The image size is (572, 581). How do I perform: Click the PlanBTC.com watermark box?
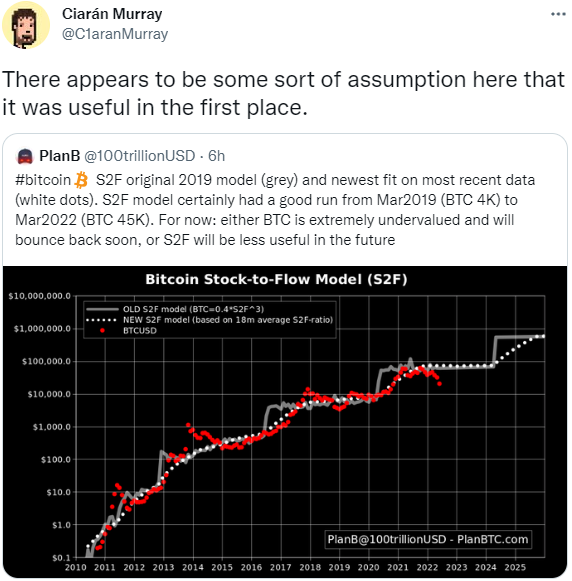point(428,539)
